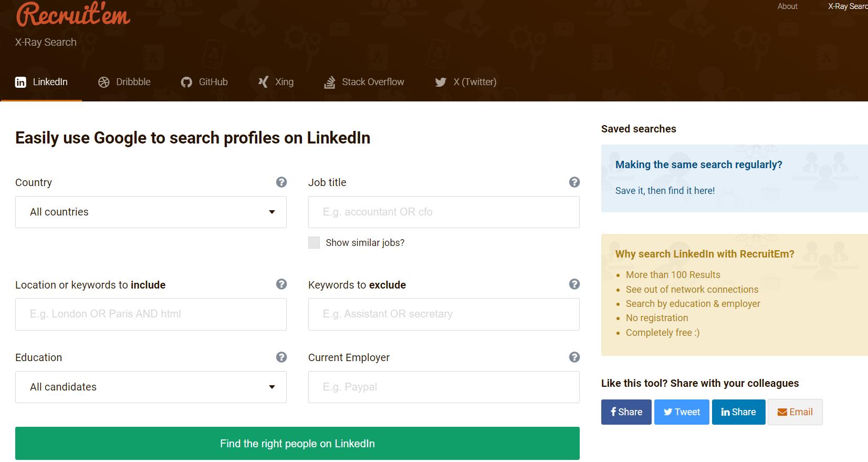Open help icon for keywords to include
Screen dimensions: 868x462
[x=281, y=284]
